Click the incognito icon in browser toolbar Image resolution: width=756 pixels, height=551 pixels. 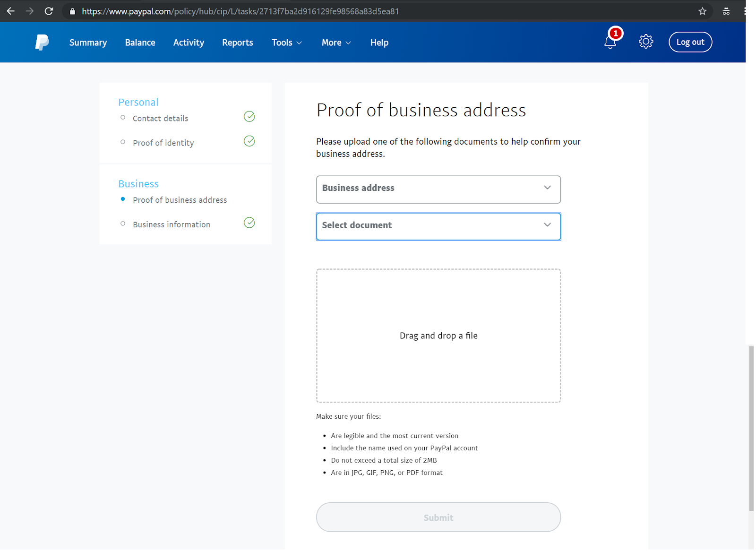pos(726,11)
